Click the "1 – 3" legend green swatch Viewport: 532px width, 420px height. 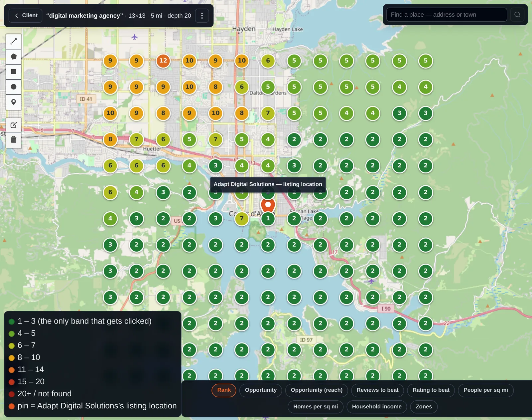pos(12,321)
